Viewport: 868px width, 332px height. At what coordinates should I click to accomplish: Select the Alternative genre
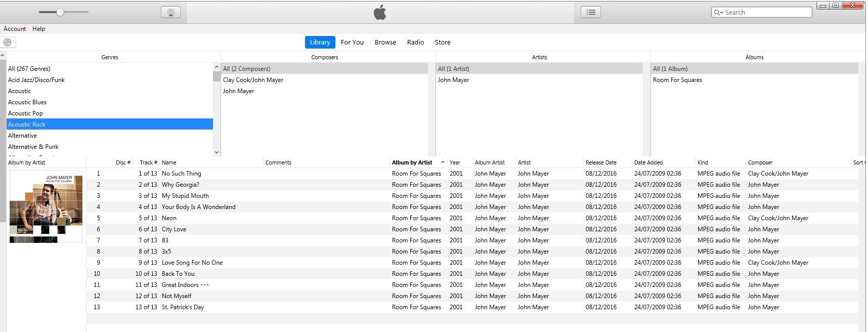click(110, 136)
